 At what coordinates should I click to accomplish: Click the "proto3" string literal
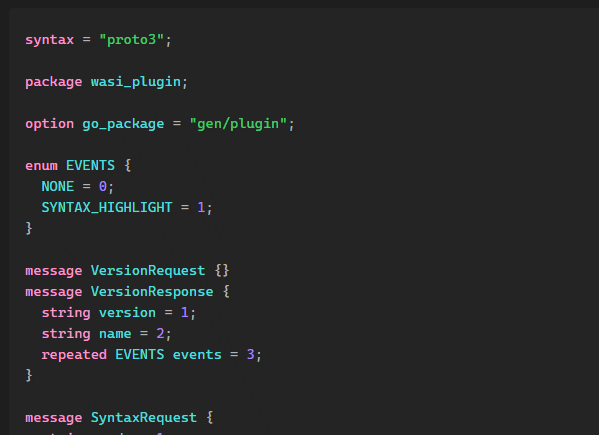[x=131, y=40]
